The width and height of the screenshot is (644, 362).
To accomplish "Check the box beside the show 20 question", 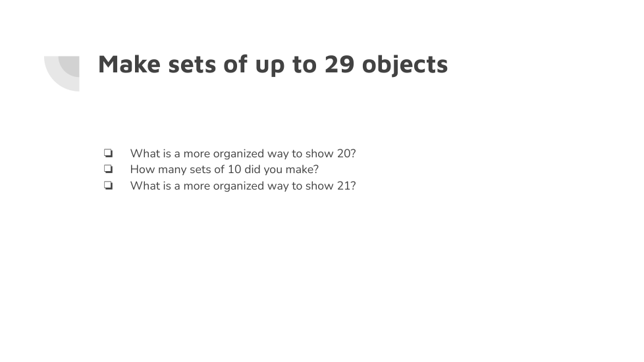I will [x=108, y=153].
